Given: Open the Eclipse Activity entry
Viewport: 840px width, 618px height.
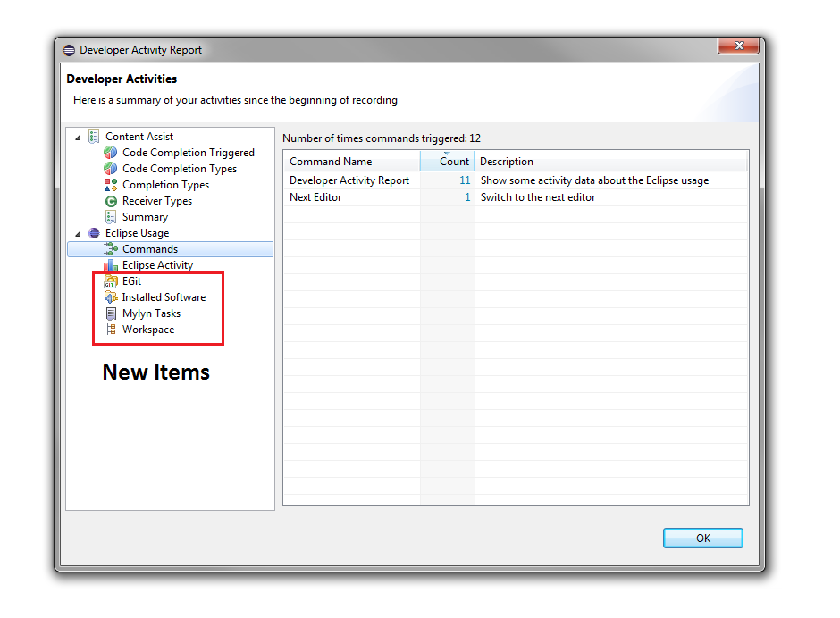Looking at the screenshot, I should point(157,265).
